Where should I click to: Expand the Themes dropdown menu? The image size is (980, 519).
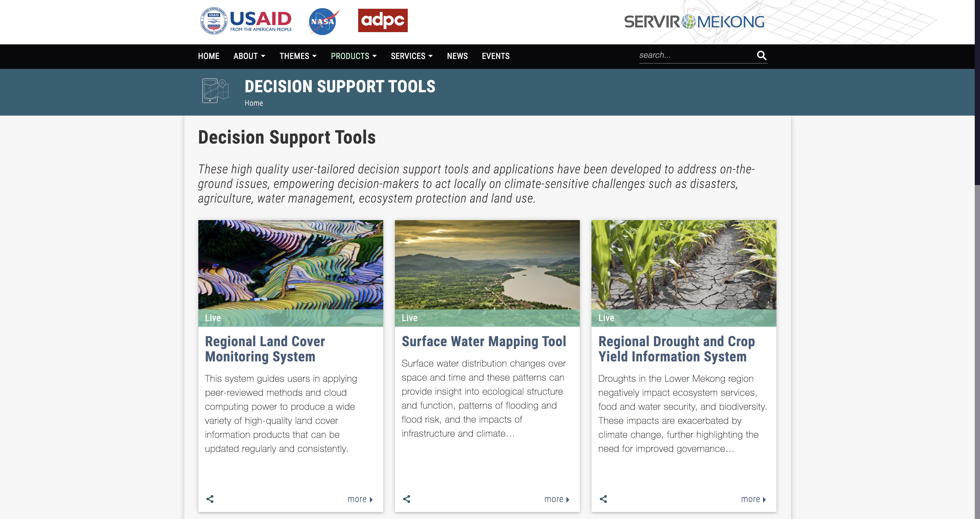[298, 56]
